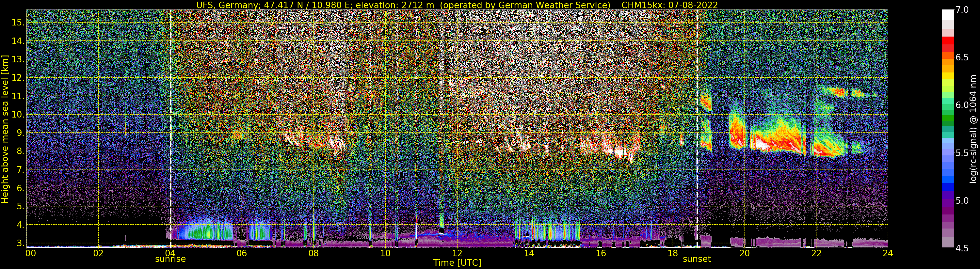Click the colorbar tick value 7.0

coord(962,10)
